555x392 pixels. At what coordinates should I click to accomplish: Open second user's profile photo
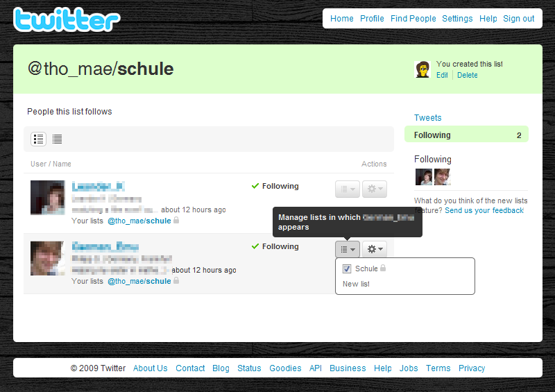tap(48, 258)
